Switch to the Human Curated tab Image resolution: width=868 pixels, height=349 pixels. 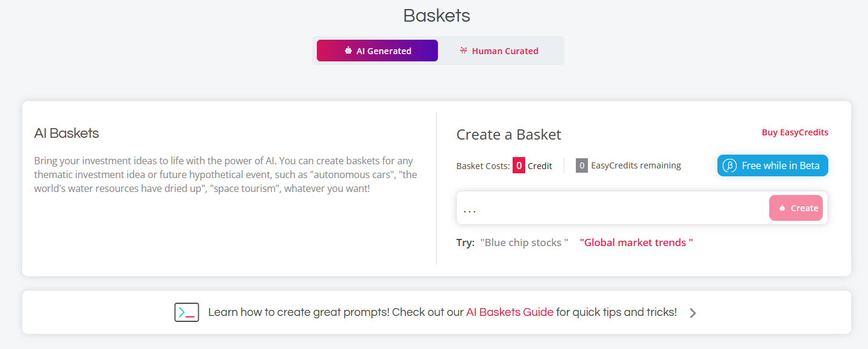coord(499,51)
